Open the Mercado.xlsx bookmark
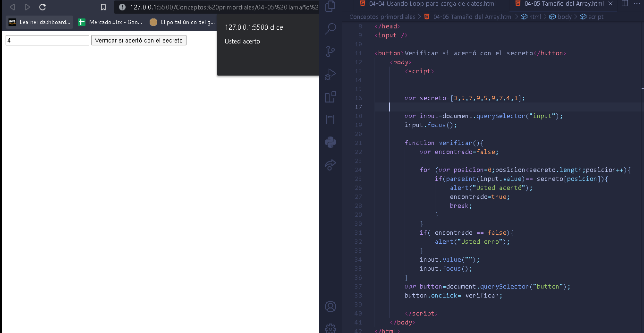Screen dimensions: 644x333 (x=110, y=22)
